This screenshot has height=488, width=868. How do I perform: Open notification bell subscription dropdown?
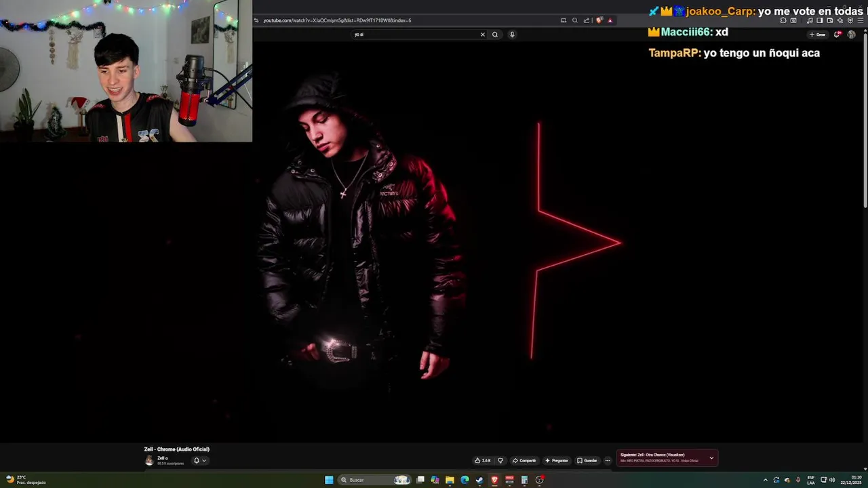(x=199, y=460)
